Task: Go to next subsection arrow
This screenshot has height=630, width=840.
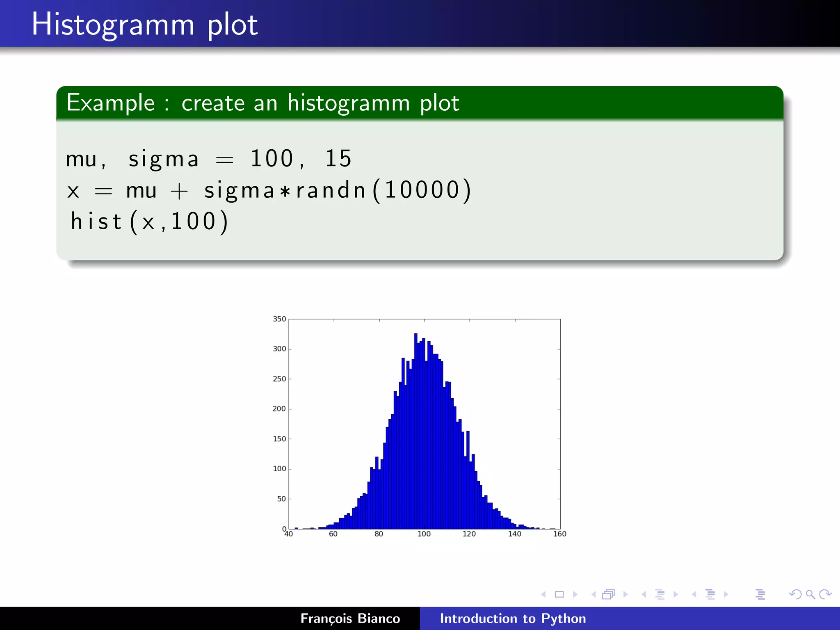Action: coord(676,594)
